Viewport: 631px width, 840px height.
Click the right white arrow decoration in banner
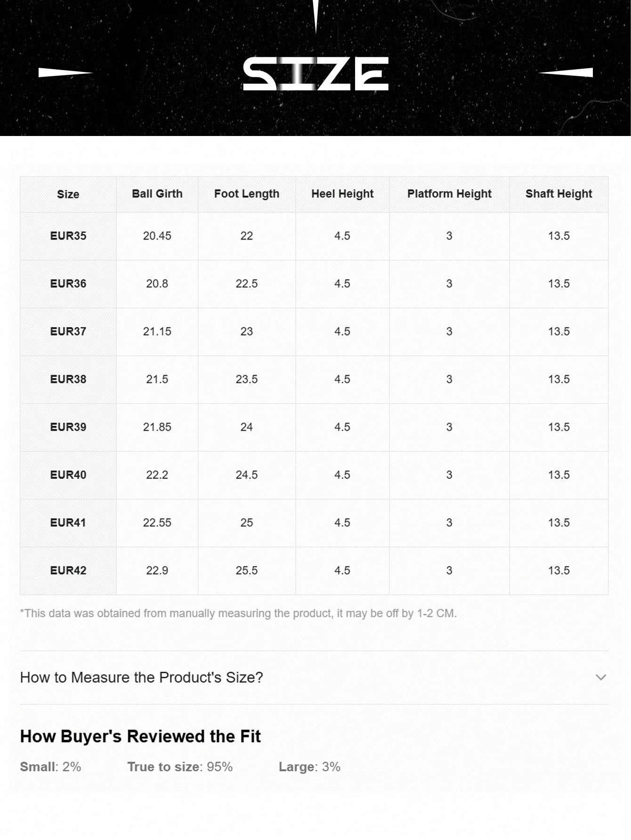(566, 72)
